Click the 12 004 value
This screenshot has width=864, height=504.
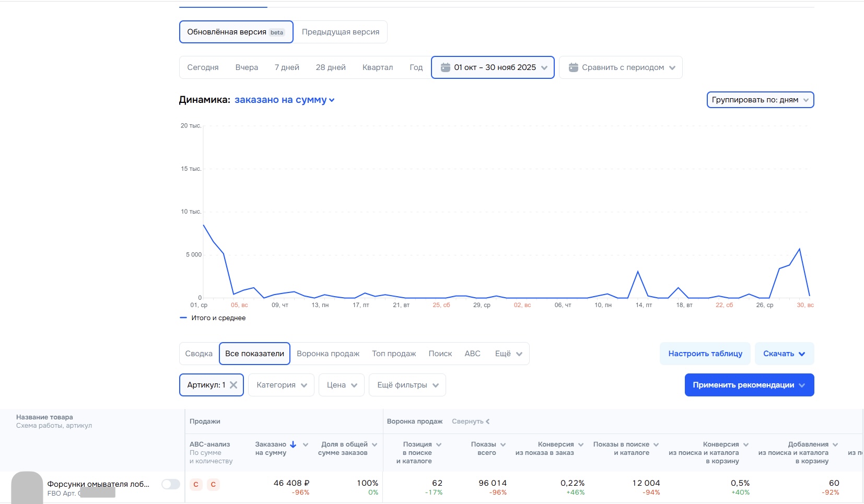click(646, 483)
